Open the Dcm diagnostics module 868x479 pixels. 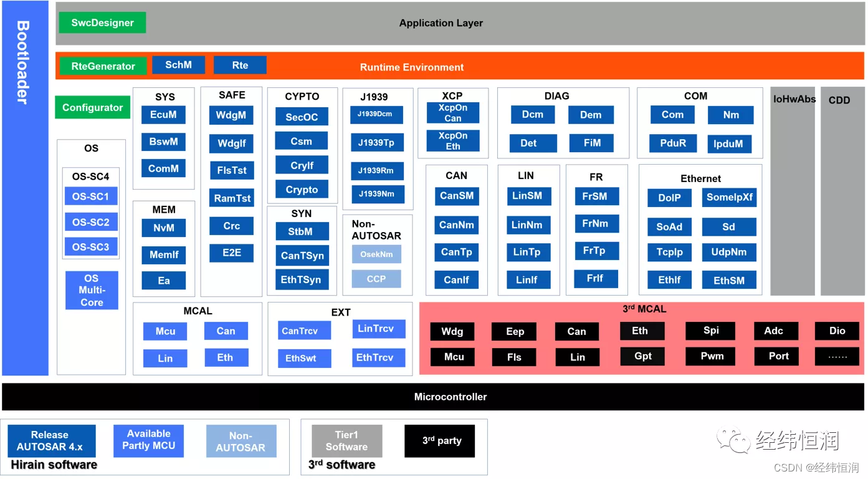[532, 114]
